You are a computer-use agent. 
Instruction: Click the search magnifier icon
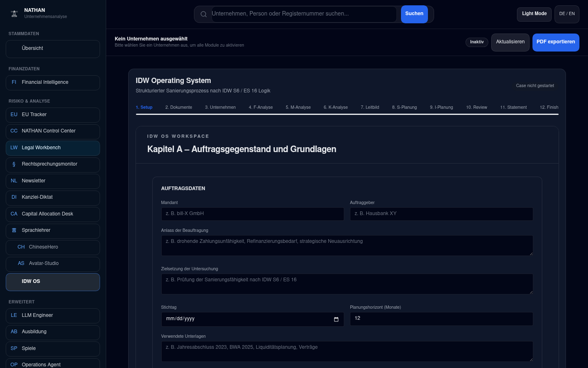203,14
